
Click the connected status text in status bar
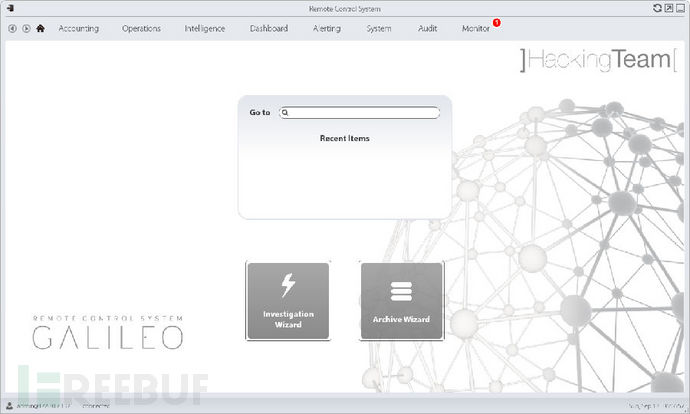[x=95, y=406]
